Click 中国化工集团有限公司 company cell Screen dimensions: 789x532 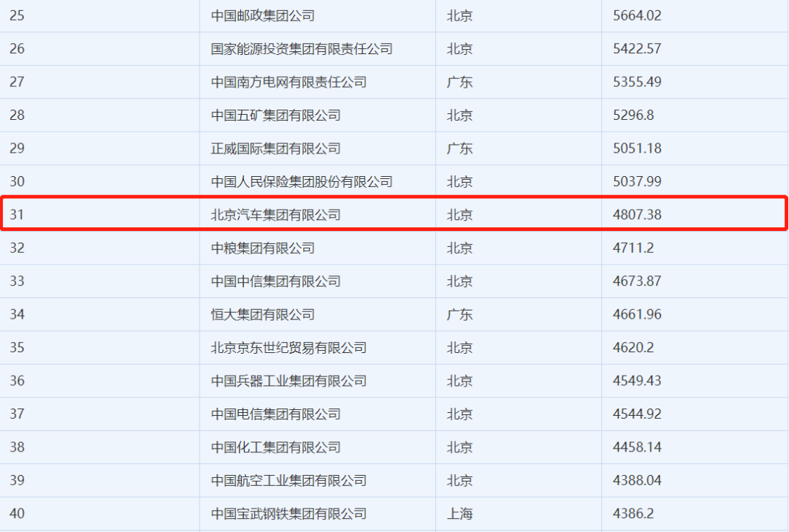tap(275, 447)
